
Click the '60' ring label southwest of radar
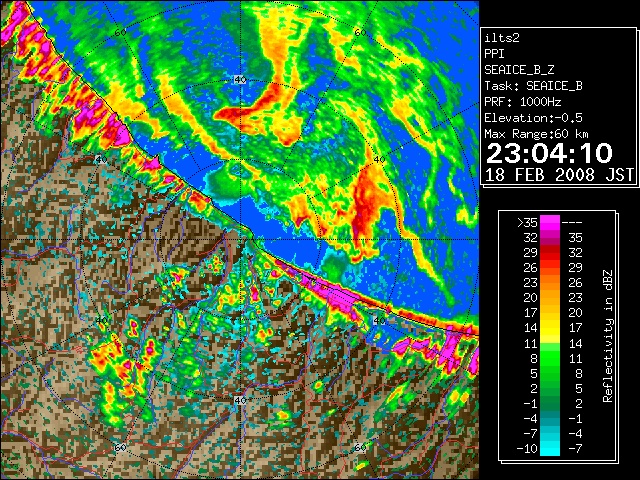pyautogui.click(x=120, y=447)
